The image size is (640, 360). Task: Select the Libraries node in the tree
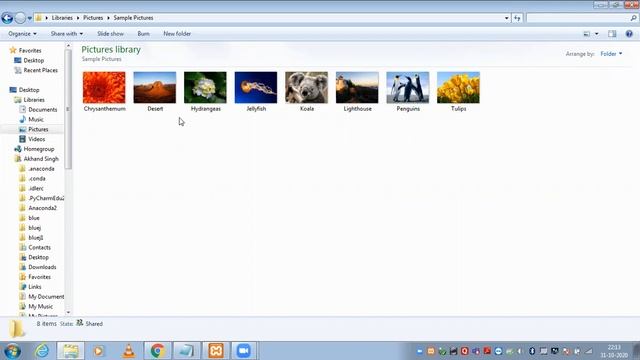click(34, 100)
